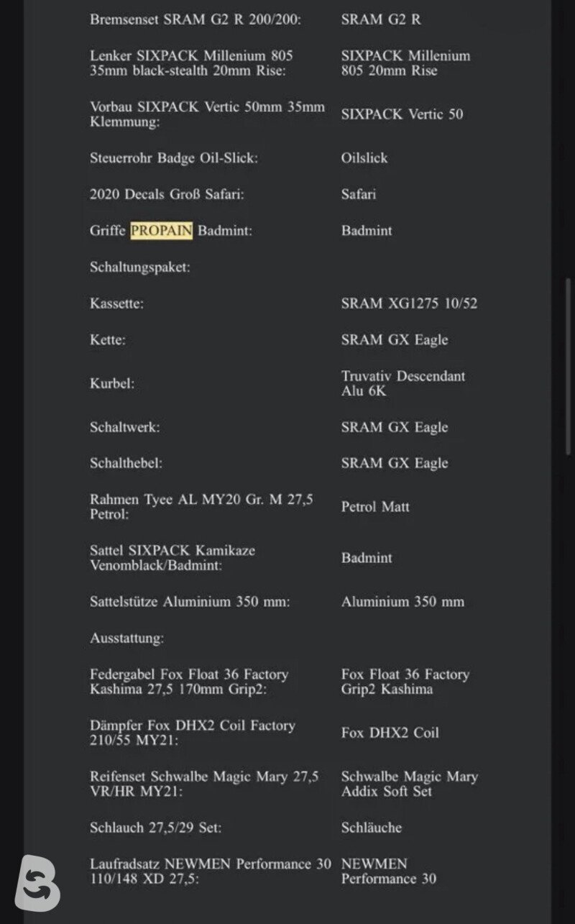This screenshot has width=575, height=924.
Task: Select the Ausstattung section heading
Action: [x=126, y=638]
